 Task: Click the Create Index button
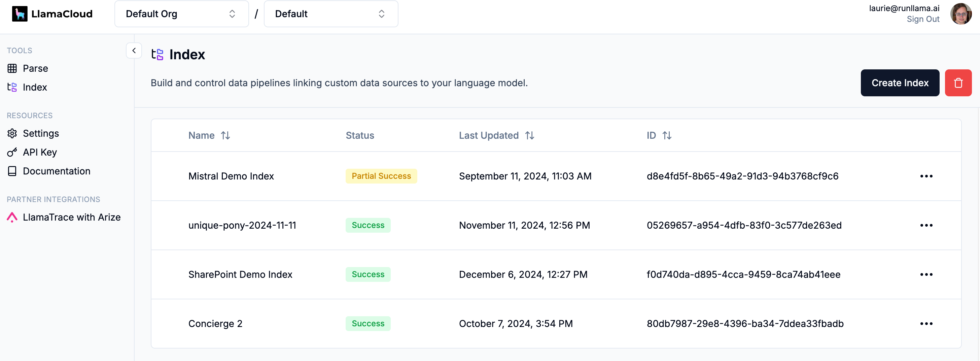point(900,83)
